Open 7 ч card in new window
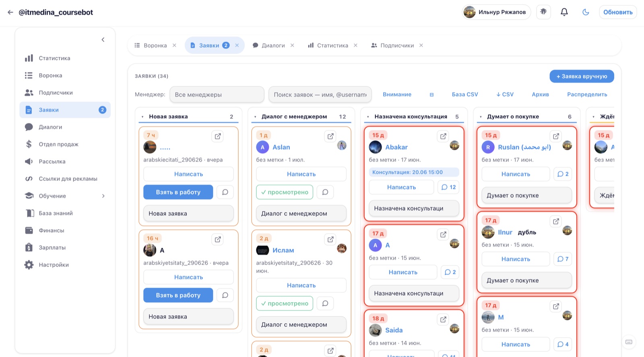The width and height of the screenshot is (644, 357). pos(218,136)
